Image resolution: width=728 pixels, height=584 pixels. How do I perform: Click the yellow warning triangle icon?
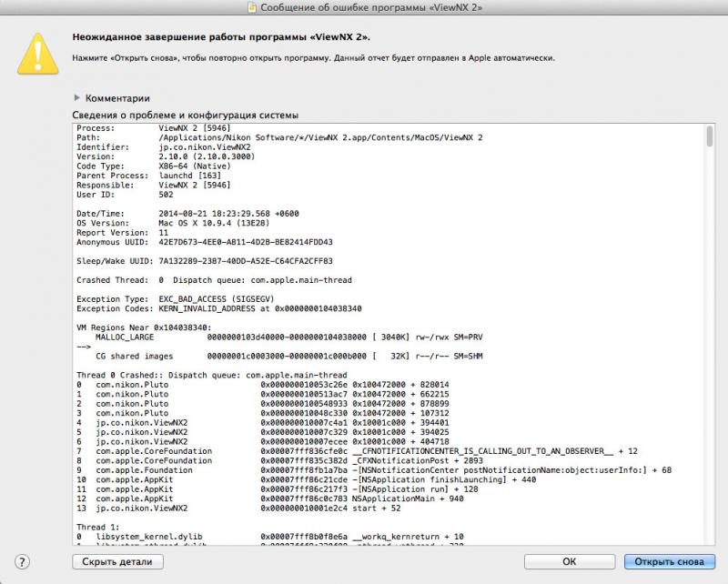[x=37, y=54]
